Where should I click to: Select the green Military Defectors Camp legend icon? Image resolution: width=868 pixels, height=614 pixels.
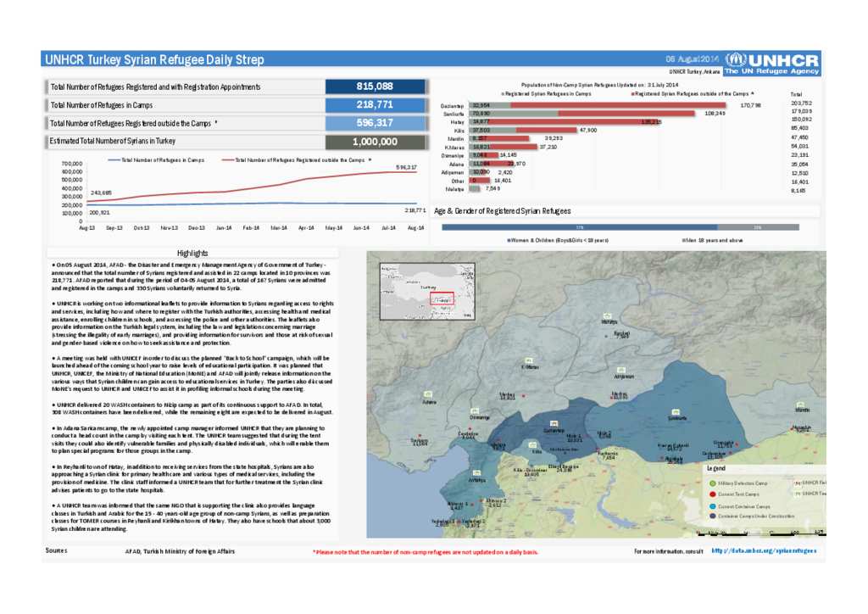tap(713, 483)
